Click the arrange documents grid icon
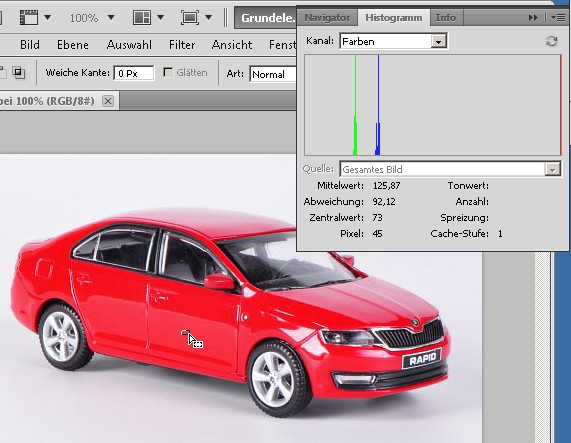The width and height of the screenshot is (571, 443). click(x=142, y=17)
